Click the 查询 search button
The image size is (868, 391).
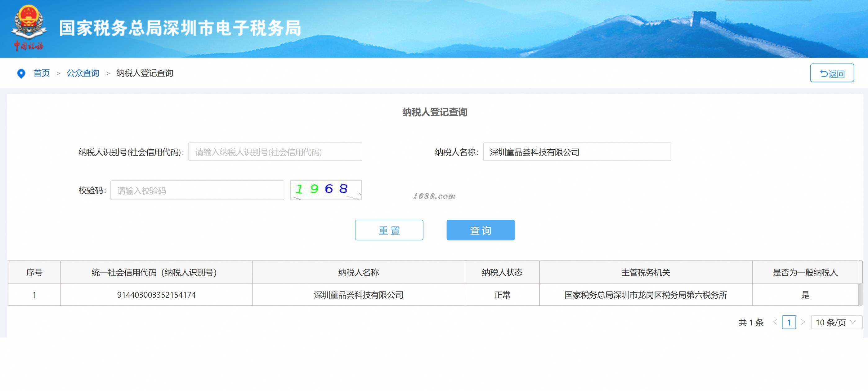click(x=481, y=230)
